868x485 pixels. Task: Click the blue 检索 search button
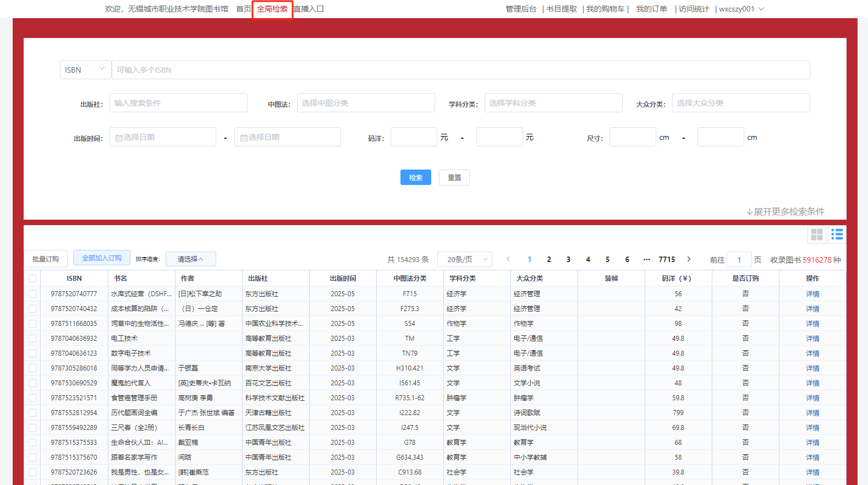(x=415, y=177)
